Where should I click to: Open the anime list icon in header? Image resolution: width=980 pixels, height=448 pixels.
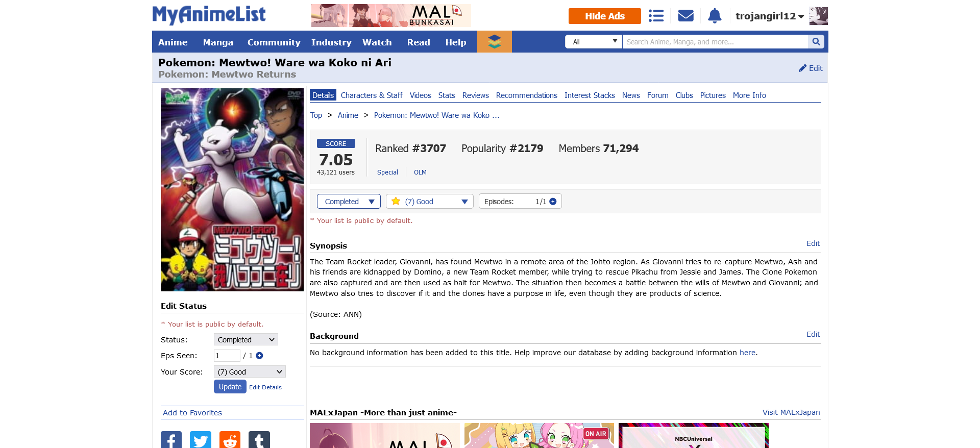click(656, 16)
